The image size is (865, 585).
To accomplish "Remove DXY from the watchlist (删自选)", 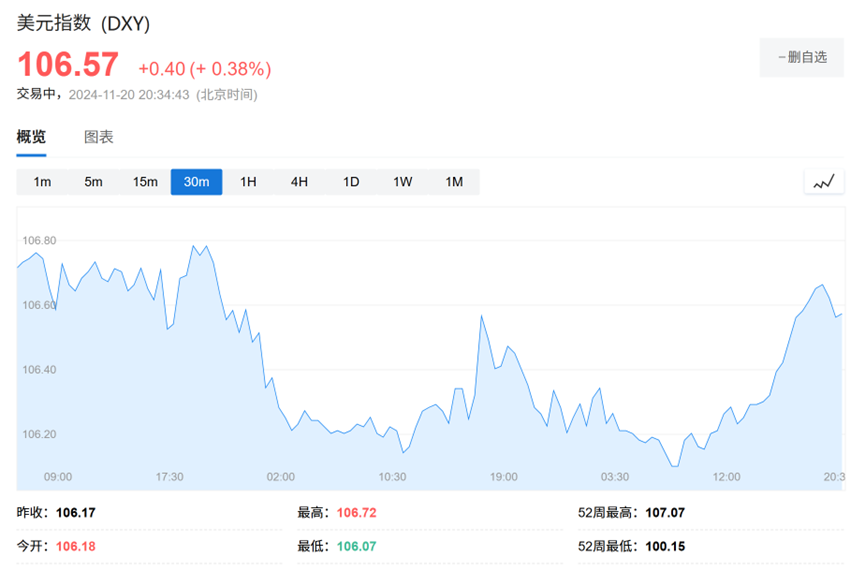I will point(801,57).
